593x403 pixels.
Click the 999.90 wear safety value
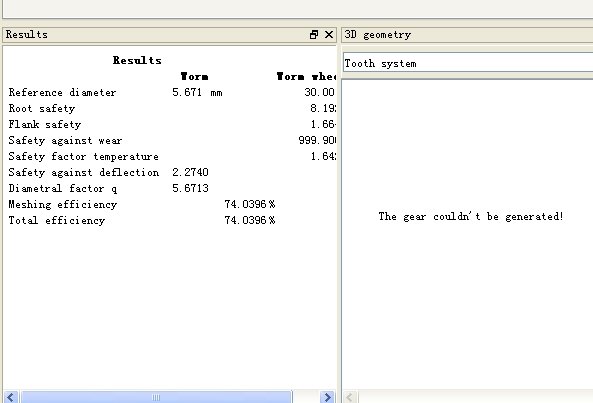317,141
